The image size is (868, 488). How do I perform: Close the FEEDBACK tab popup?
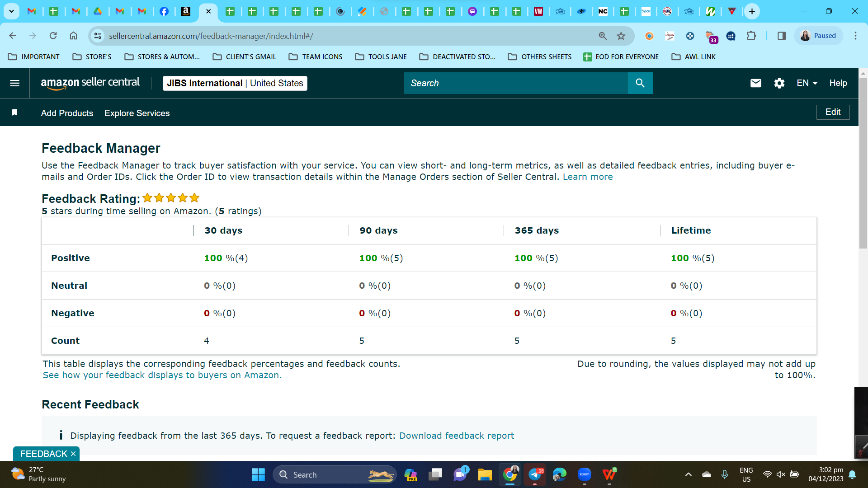point(73,454)
